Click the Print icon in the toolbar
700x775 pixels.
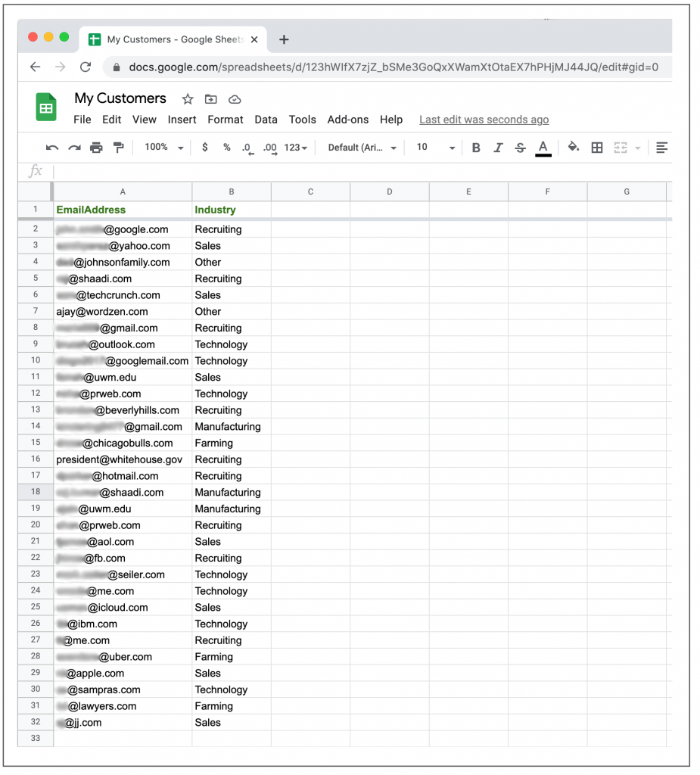pos(97,147)
